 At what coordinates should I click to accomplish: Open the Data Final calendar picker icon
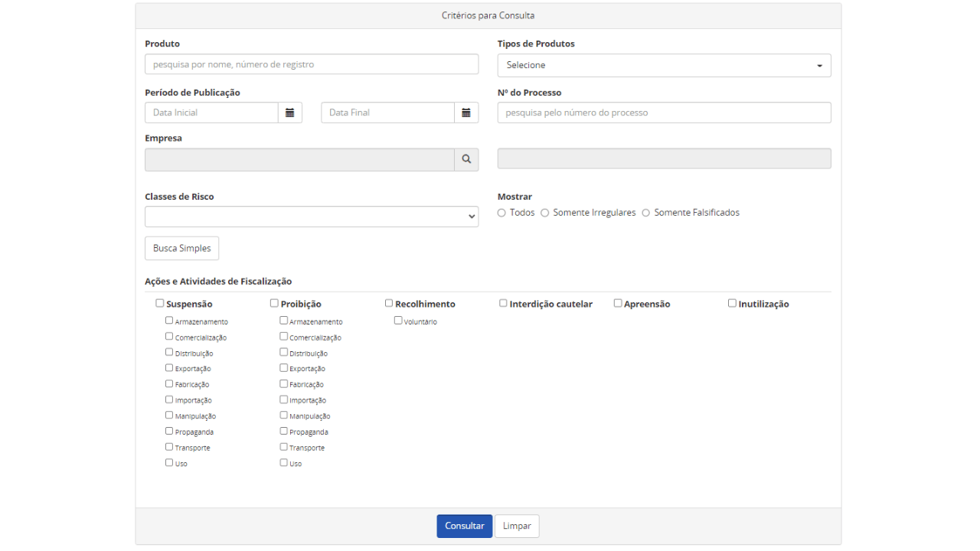[x=466, y=112]
